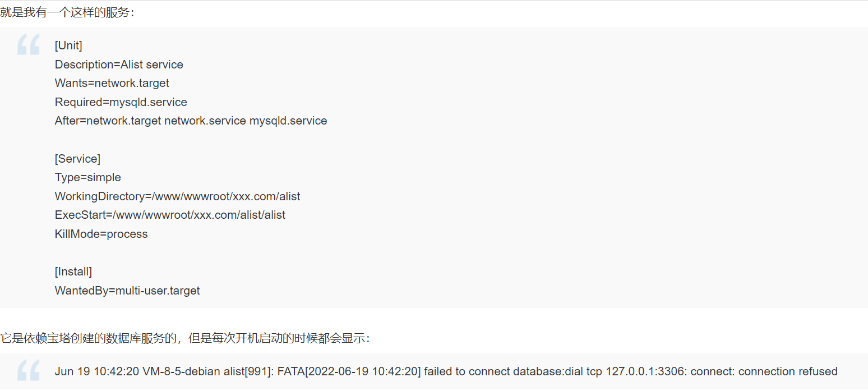The width and height of the screenshot is (868, 391).
Task: Click the Wants=network.target line
Action: coord(112,83)
